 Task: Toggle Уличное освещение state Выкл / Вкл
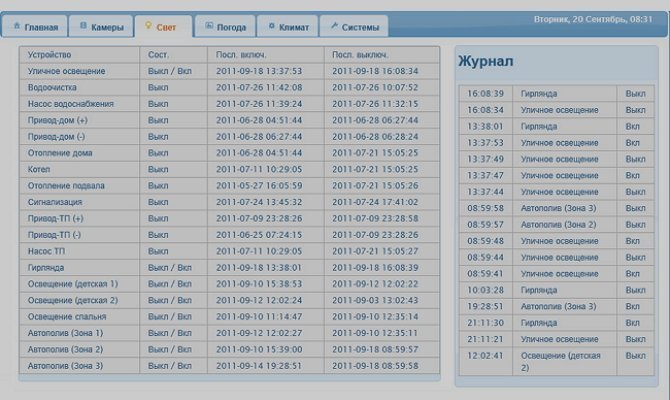[x=170, y=71]
